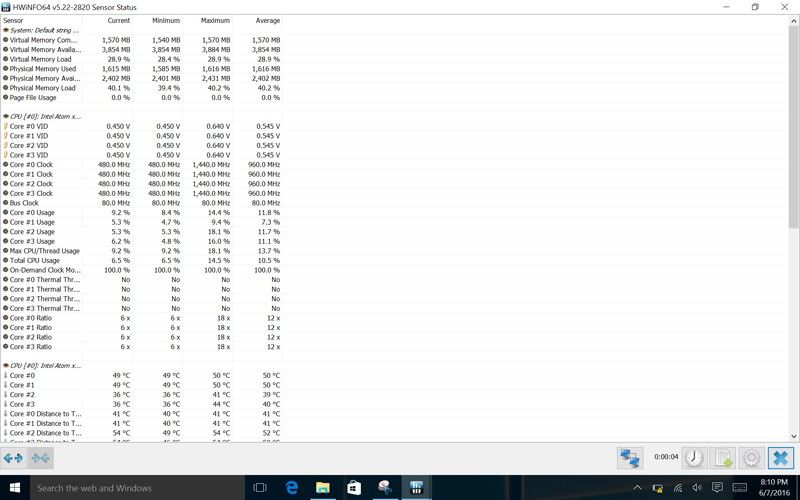Open the Windows Store taskbar icon

pyautogui.click(x=354, y=488)
